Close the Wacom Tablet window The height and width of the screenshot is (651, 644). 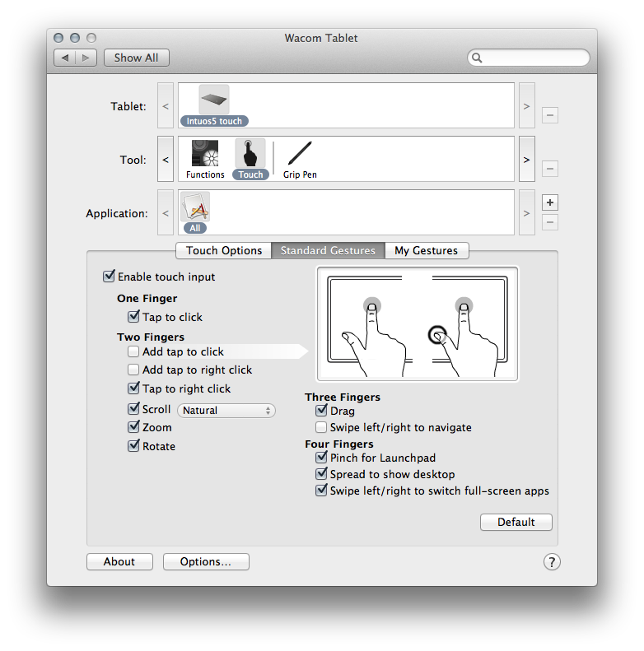pos(58,38)
